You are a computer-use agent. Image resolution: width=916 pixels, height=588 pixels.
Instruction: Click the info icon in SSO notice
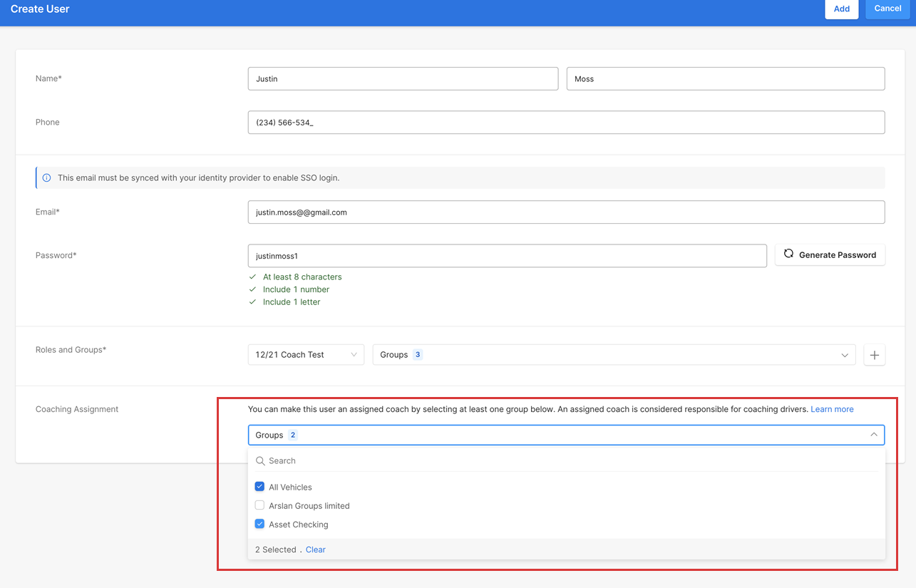point(47,177)
